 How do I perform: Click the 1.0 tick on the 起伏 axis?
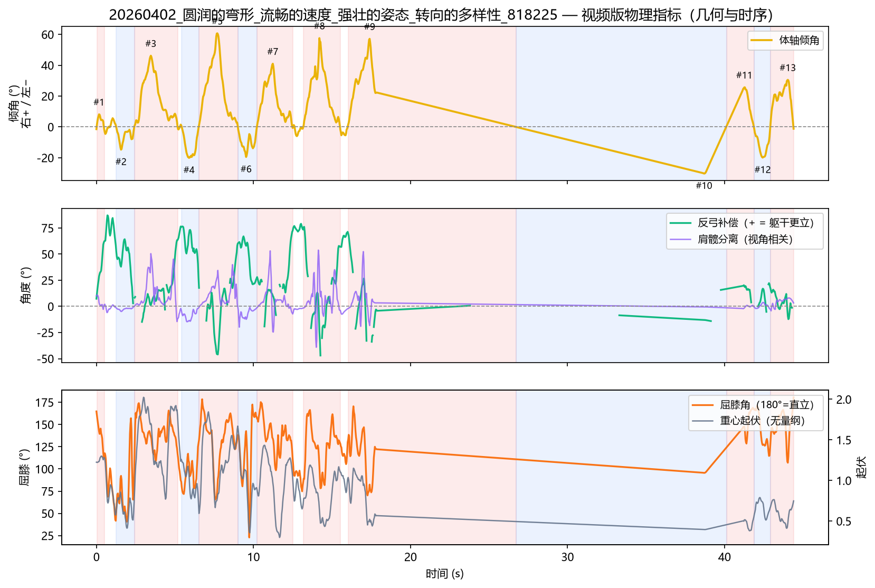[x=844, y=481]
